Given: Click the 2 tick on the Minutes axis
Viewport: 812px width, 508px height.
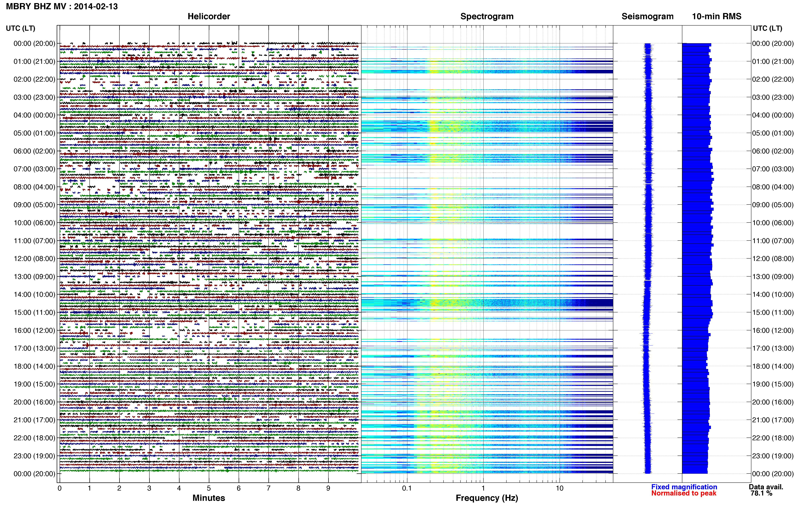Looking at the screenshot, I should 119,488.
